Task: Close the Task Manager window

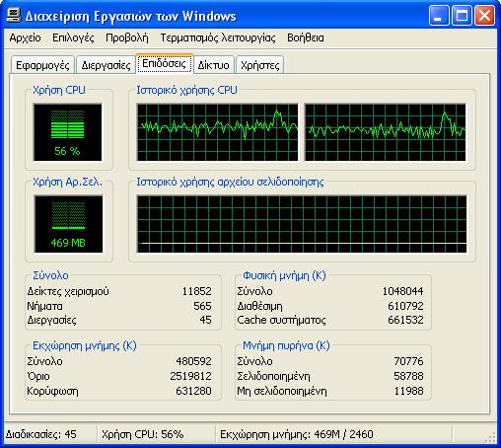Action: click(484, 16)
